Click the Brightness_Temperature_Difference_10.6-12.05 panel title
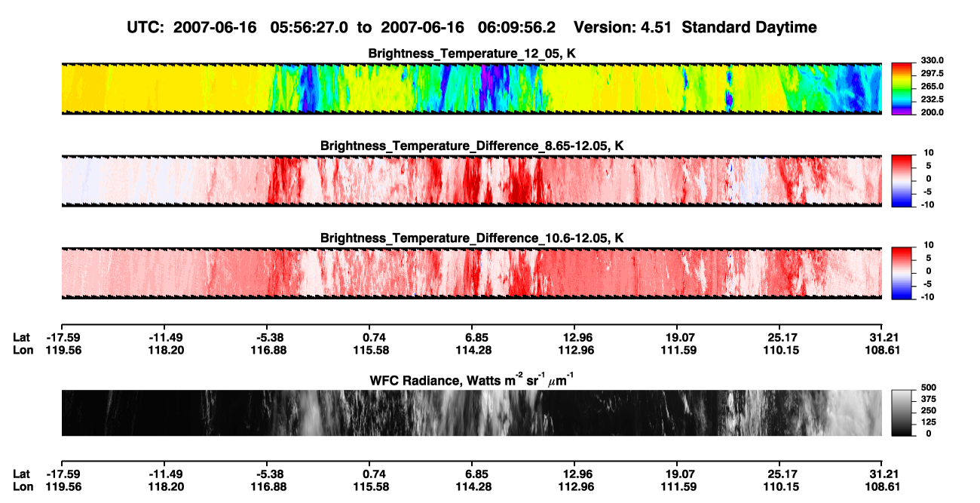 pyautogui.click(x=472, y=238)
